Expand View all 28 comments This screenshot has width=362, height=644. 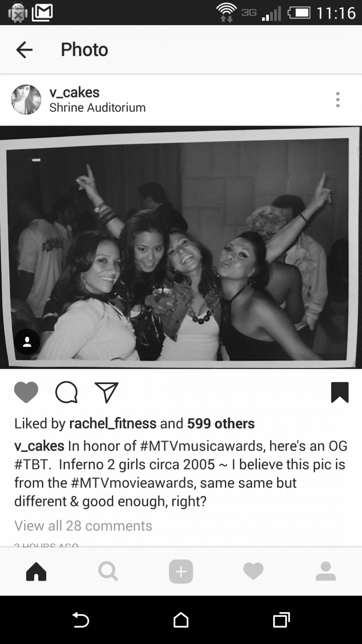pos(83,526)
